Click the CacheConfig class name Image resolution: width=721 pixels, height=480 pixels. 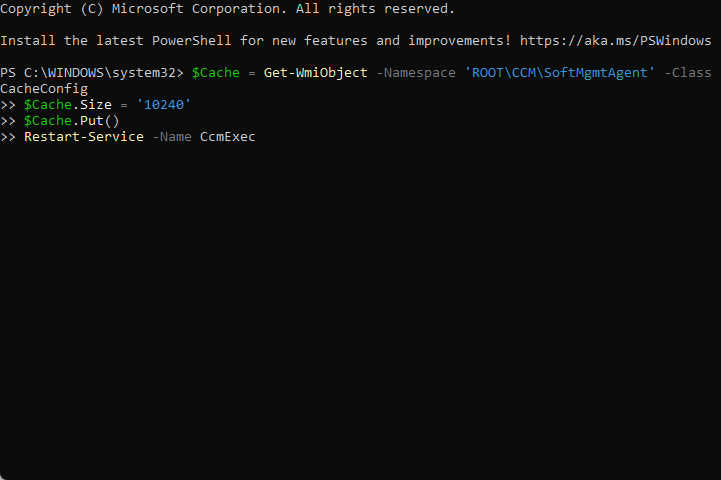[44, 89]
